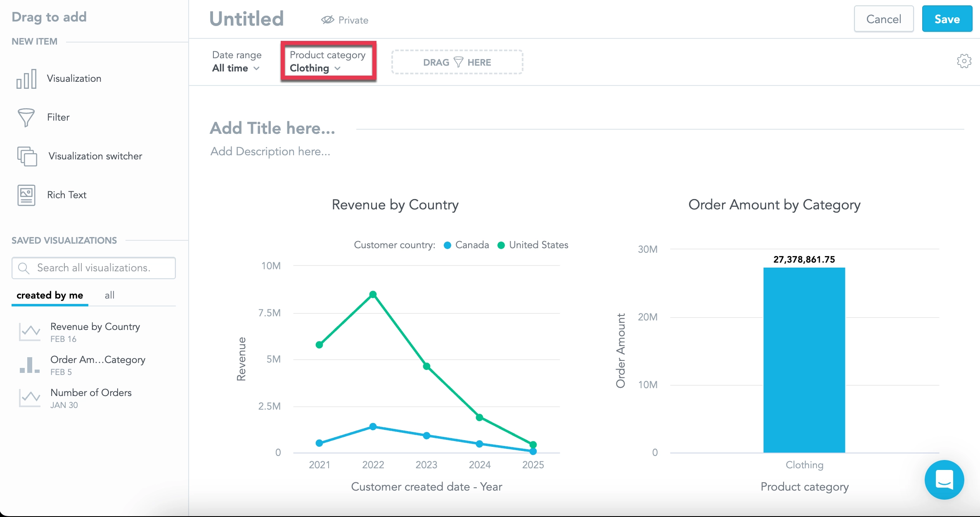Open the All time date range dropdown
This screenshot has width=980, height=517.
[236, 68]
